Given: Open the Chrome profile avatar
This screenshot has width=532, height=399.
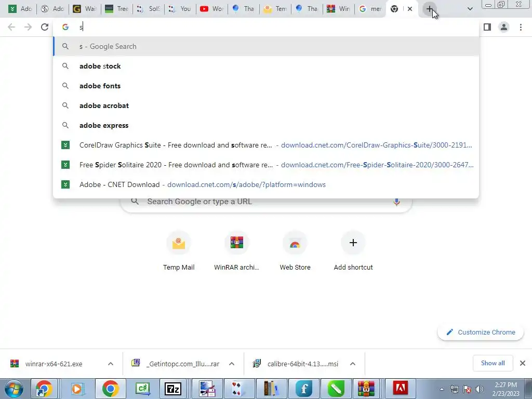Looking at the screenshot, I should 504,27.
